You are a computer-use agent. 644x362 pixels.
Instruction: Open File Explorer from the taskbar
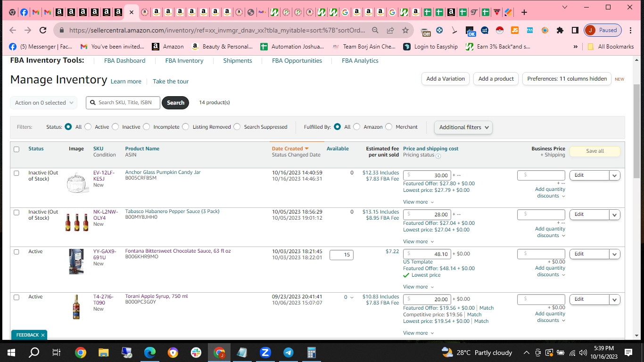(104, 352)
